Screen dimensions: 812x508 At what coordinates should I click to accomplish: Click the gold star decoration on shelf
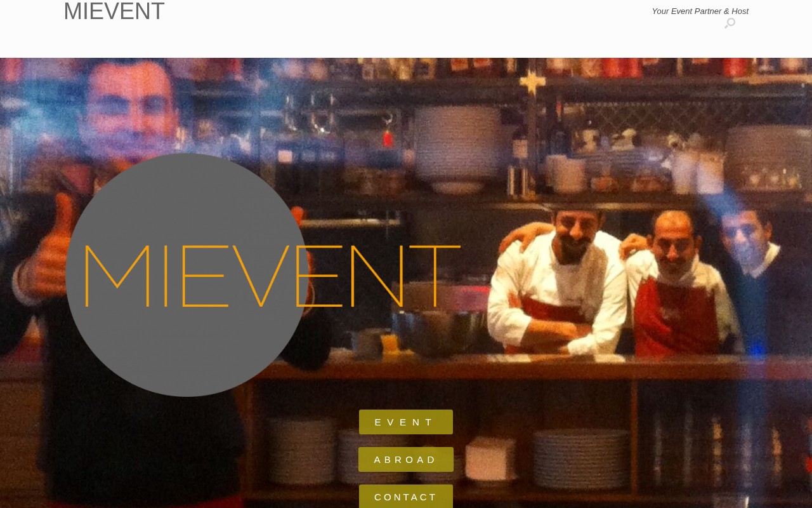532,81
